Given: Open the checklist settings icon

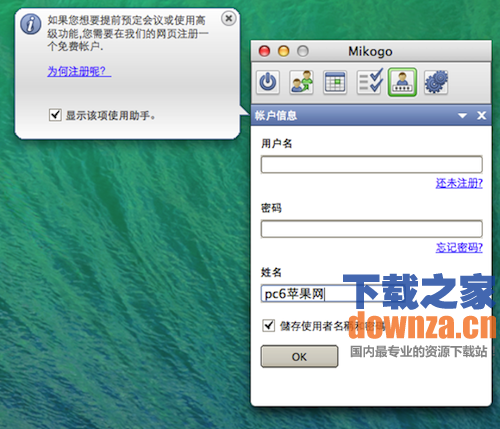Looking at the screenshot, I should tap(370, 81).
